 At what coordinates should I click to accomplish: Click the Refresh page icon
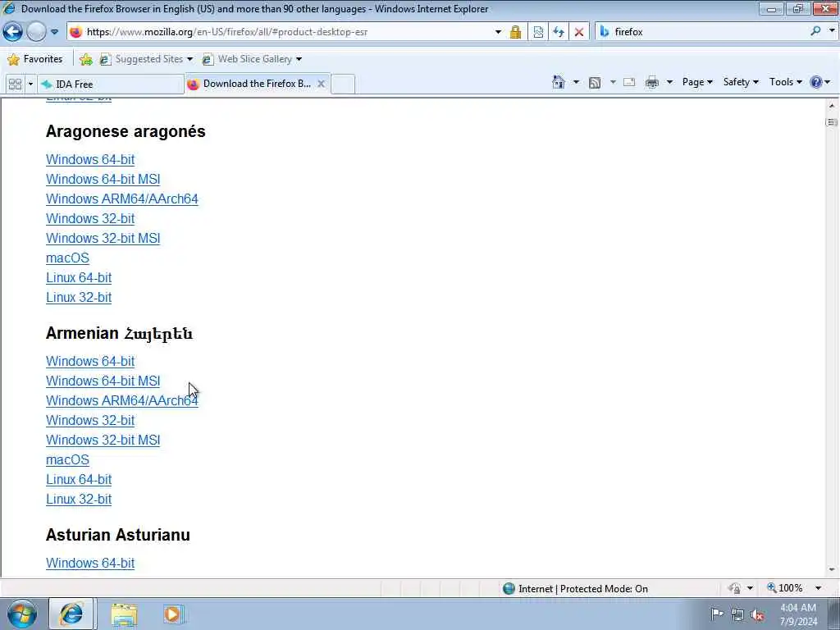pos(558,32)
